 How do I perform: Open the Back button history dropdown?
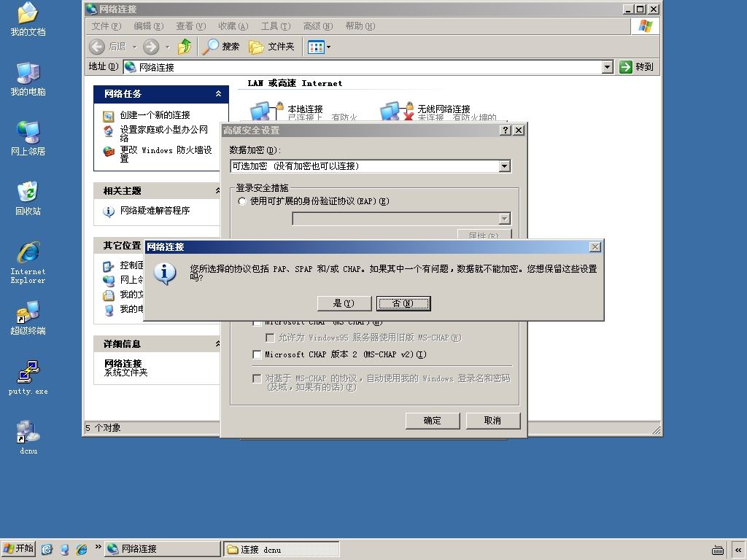[x=135, y=47]
